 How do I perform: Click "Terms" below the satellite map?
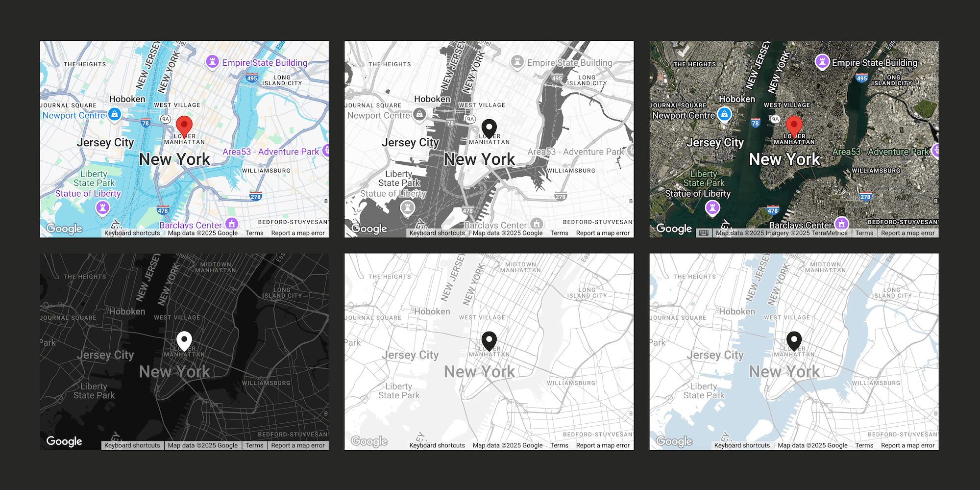pyautogui.click(x=864, y=233)
